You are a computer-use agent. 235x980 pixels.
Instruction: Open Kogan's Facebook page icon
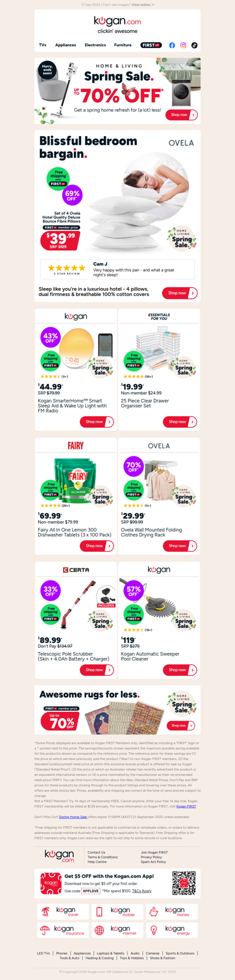172,45
